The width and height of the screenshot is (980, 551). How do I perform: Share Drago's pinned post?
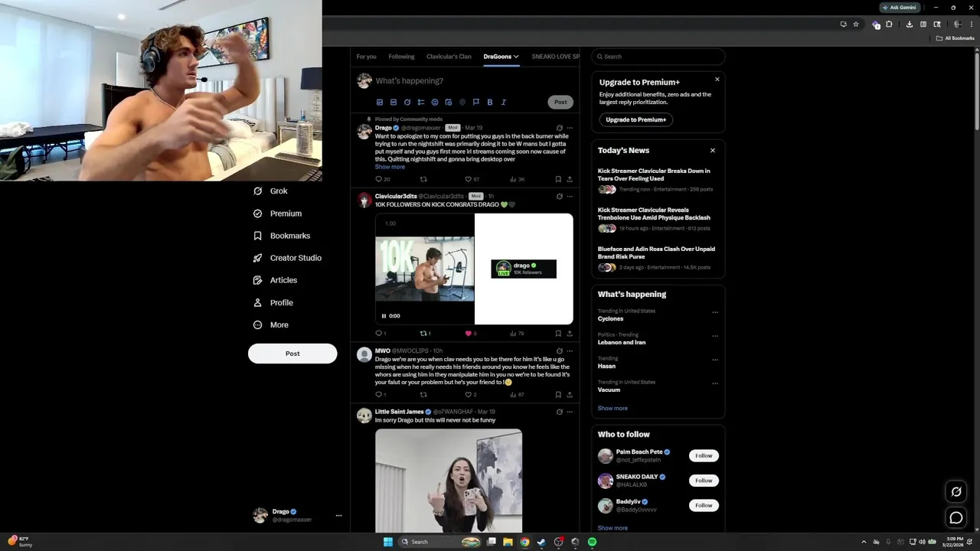click(570, 179)
